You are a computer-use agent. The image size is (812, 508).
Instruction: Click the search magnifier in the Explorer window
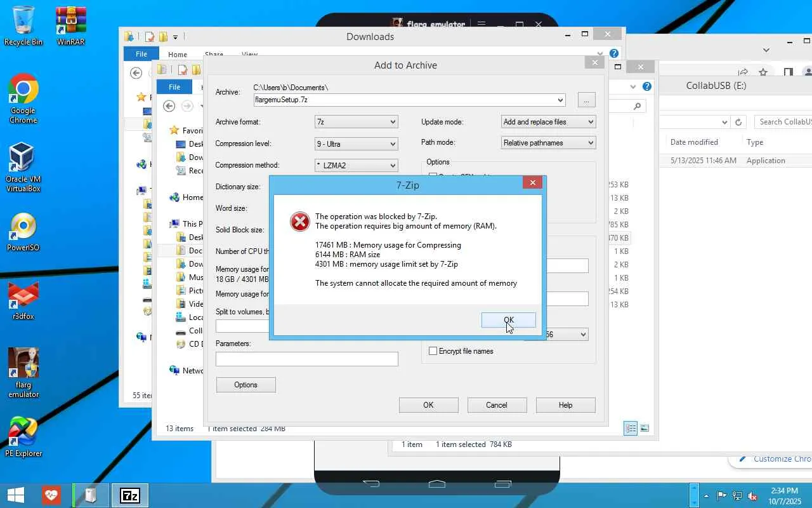click(637, 106)
